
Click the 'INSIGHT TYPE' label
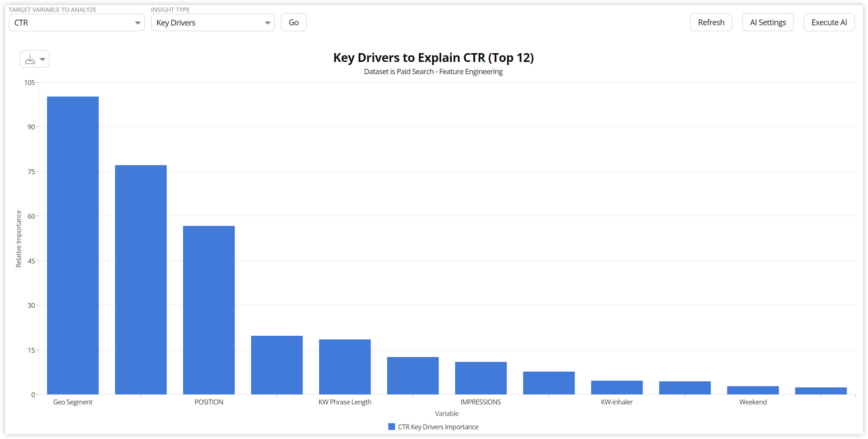[x=170, y=10]
